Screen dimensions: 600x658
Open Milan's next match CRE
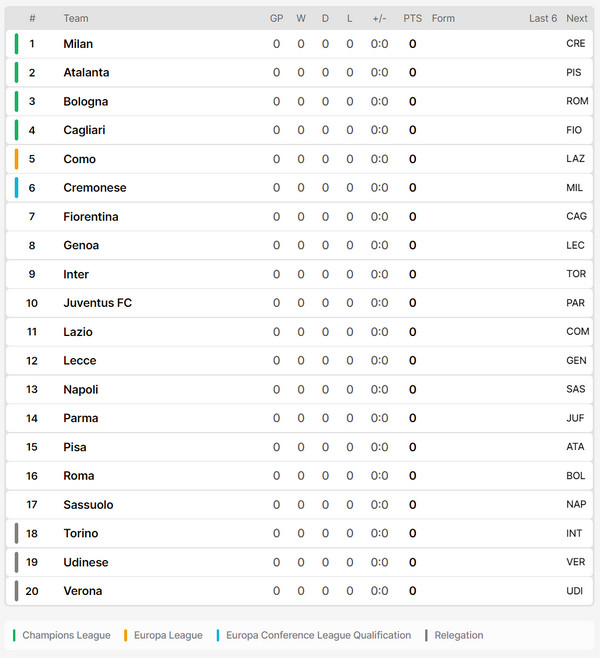click(x=576, y=44)
